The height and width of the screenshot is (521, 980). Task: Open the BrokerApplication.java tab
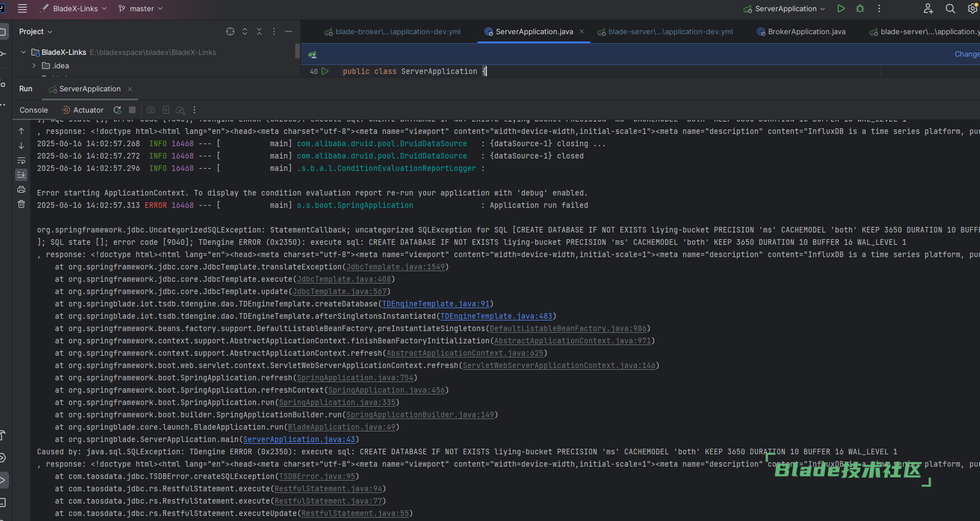[801, 31]
